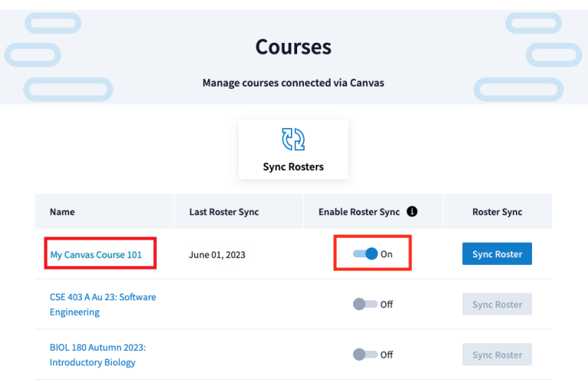Click the On label beside the active toggle

[387, 254]
